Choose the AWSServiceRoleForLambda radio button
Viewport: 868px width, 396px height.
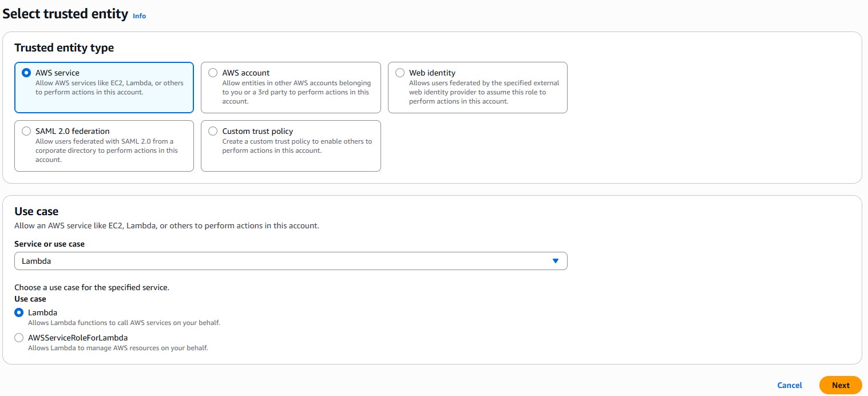(x=19, y=338)
